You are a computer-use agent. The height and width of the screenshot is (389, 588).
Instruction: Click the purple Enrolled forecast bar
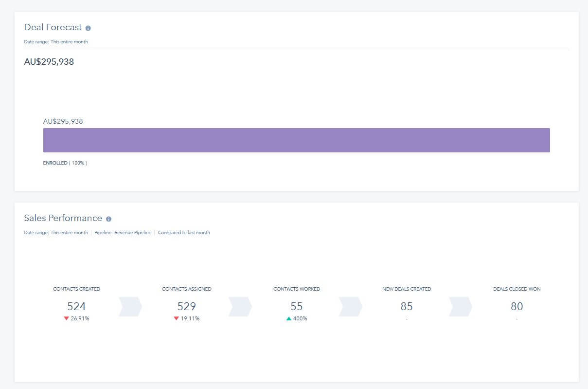click(296, 140)
